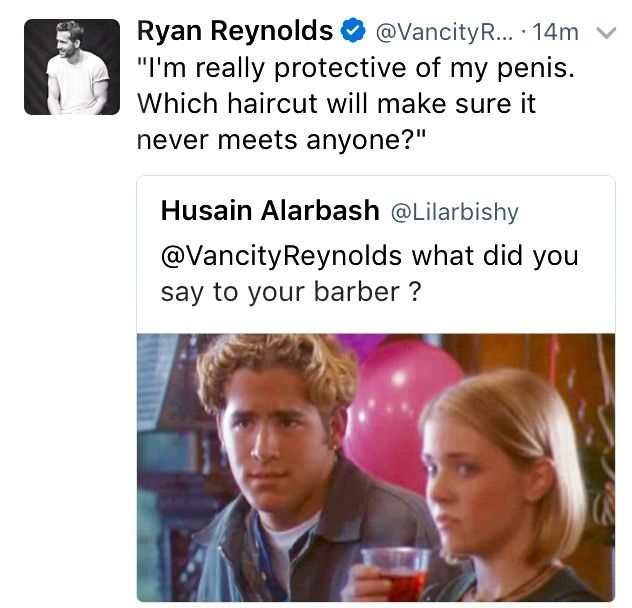The width and height of the screenshot is (632, 608).
Task: Select the line "Which haircut will make sure it"
Action: [337, 104]
